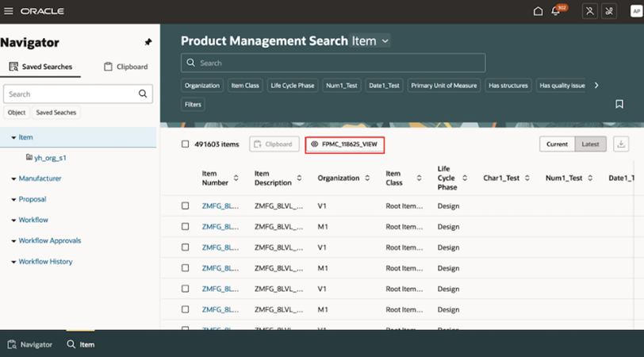Click the Product Management Search field
644x357 pixels.
point(333,63)
